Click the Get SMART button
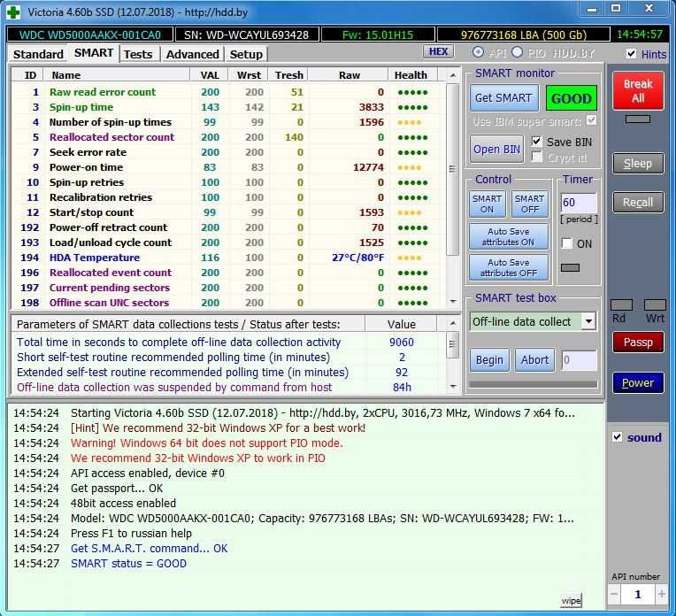Viewport: 676px width, 616px height. tap(503, 98)
